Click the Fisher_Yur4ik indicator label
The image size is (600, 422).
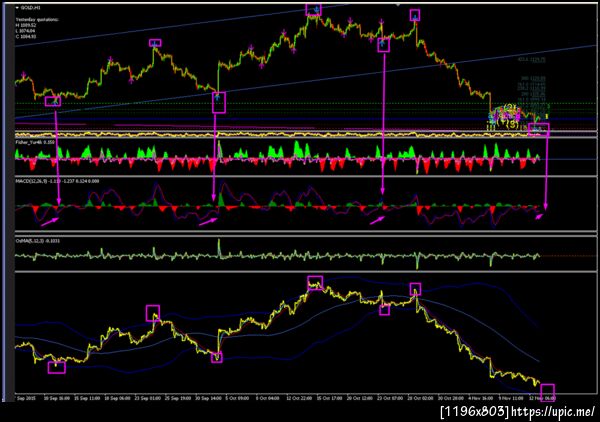[x=35, y=142]
